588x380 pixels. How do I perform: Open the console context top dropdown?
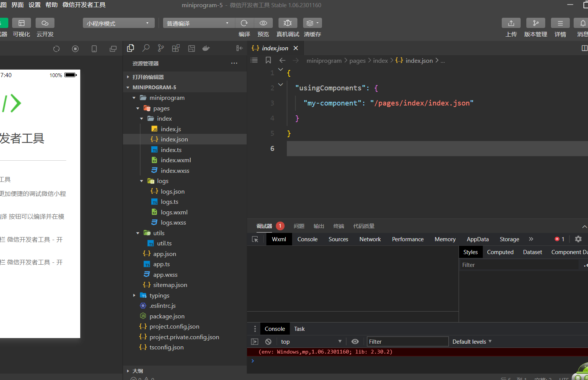coord(311,342)
